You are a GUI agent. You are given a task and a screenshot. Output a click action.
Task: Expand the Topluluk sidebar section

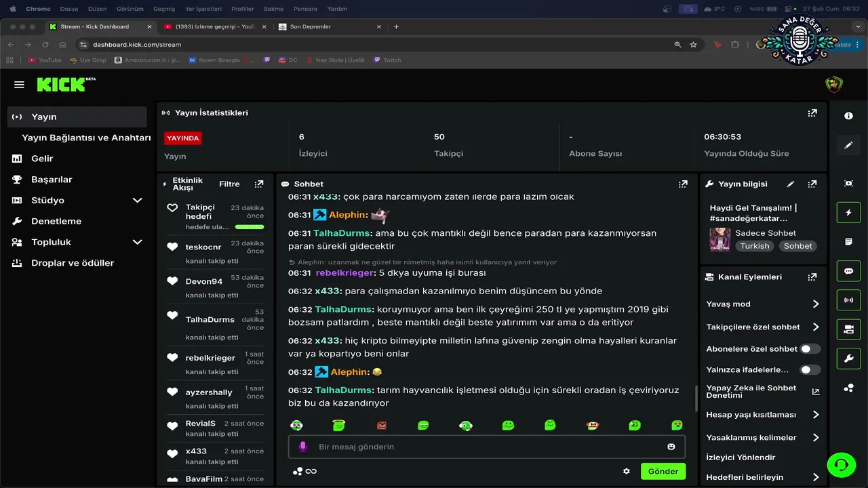[138, 242]
